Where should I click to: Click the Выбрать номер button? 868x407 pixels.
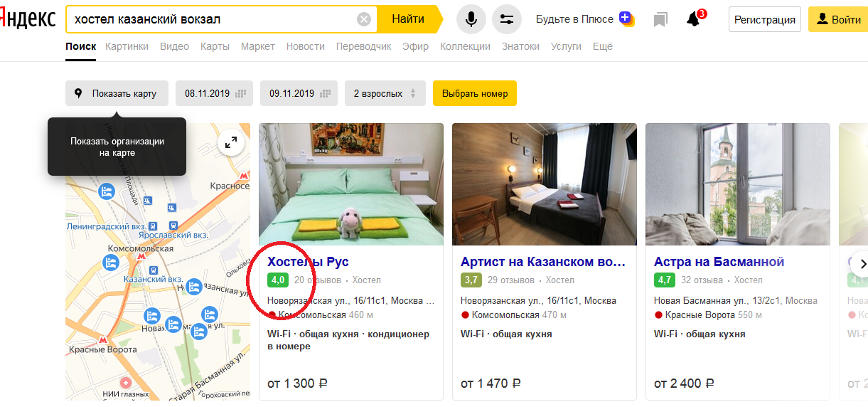[475, 93]
